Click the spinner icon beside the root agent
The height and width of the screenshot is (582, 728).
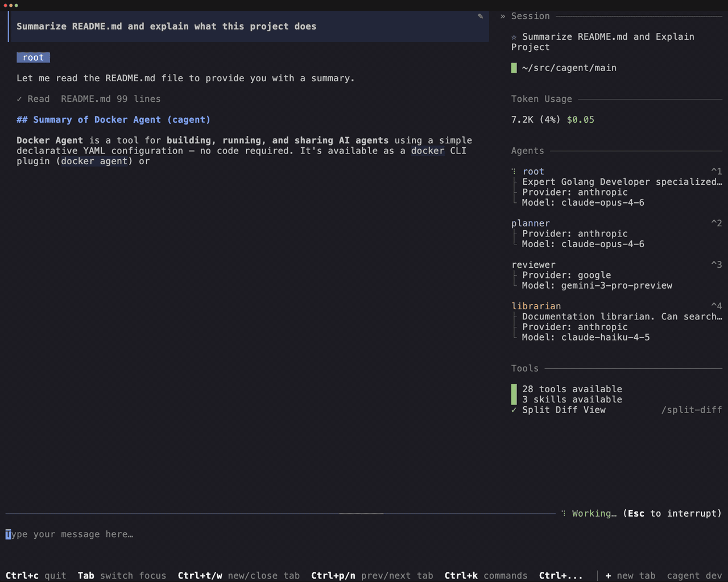tap(514, 172)
